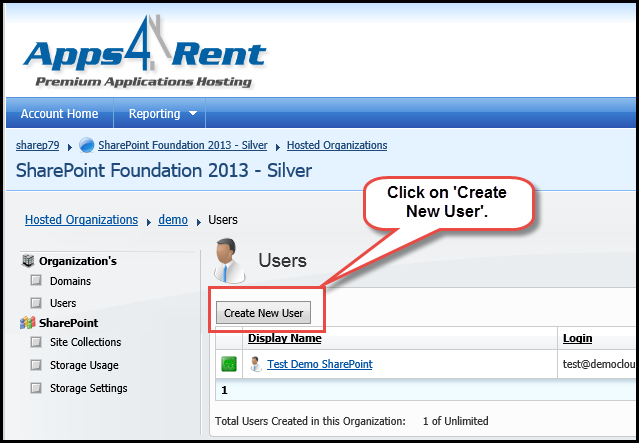Image resolution: width=639 pixels, height=443 pixels.
Task: Open Storage Settings in the sidebar
Action: pos(89,388)
